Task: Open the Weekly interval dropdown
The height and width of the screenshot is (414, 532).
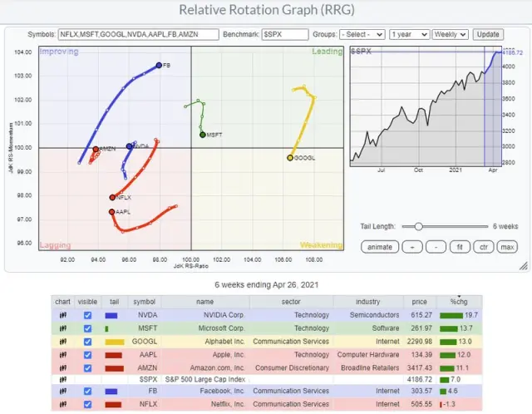Action: tap(451, 35)
